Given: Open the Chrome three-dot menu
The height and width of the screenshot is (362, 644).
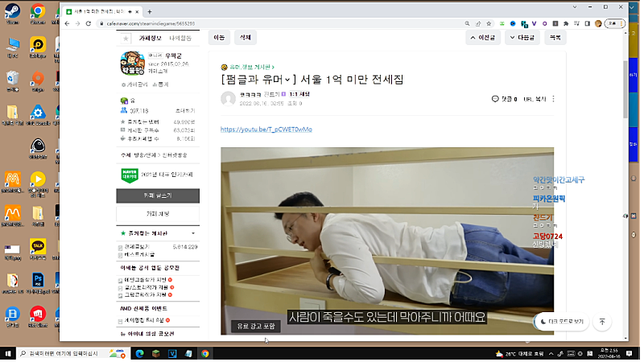Looking at the screenshot, I should 621,24.
